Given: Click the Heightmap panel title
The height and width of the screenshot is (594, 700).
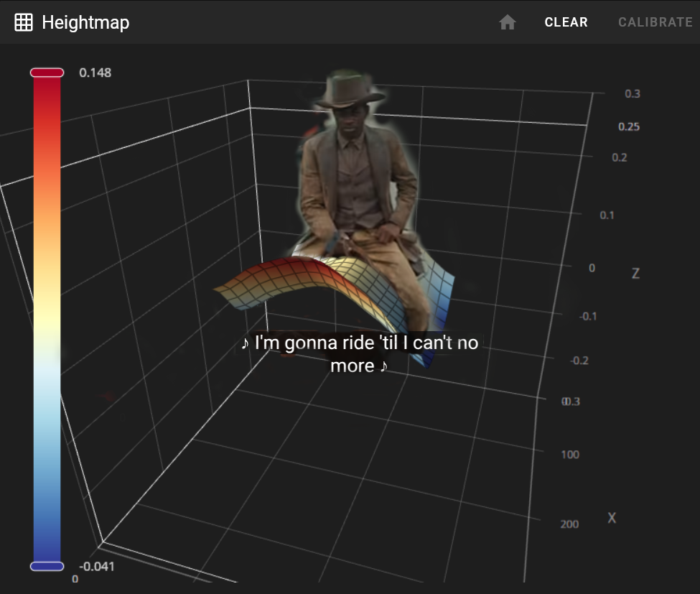Looking at the screenshot, I should pyautogui.click(x=85, y=22).
